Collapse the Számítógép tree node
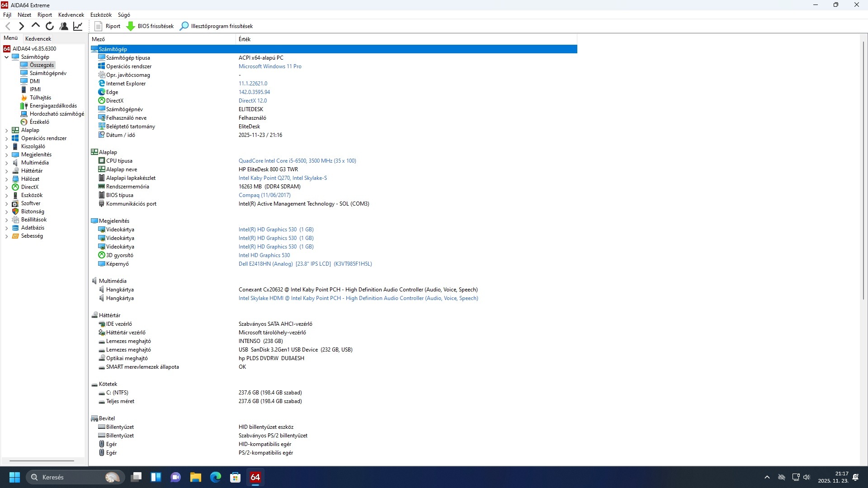Image resolution: width=868 pixels, height=488 pixels. 6,57
